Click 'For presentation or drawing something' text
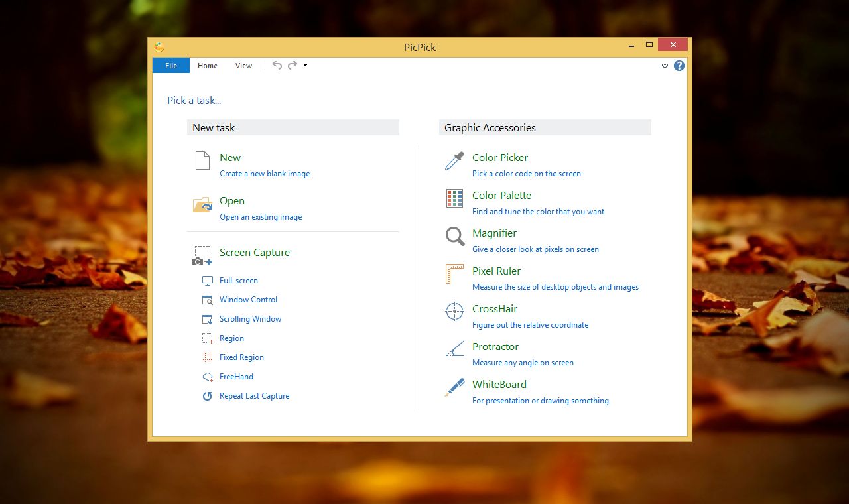 click(x=541, y=401)
